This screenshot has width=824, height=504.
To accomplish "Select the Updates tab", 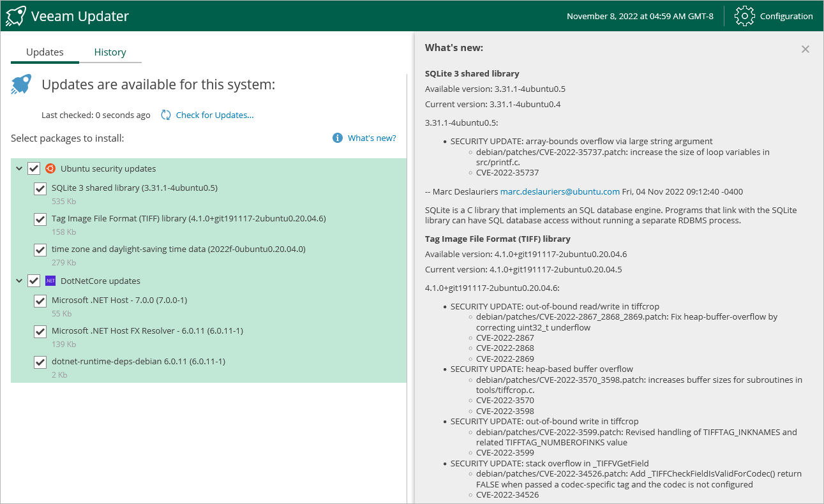I will click(x=45, y=52).
